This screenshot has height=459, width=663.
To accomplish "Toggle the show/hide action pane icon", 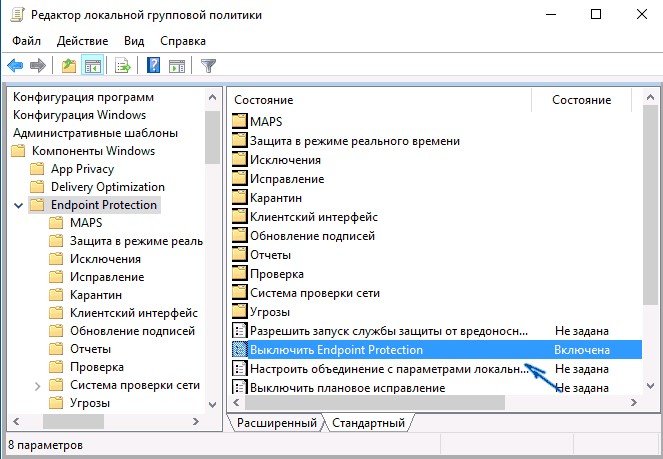I will tap(177, 66).
